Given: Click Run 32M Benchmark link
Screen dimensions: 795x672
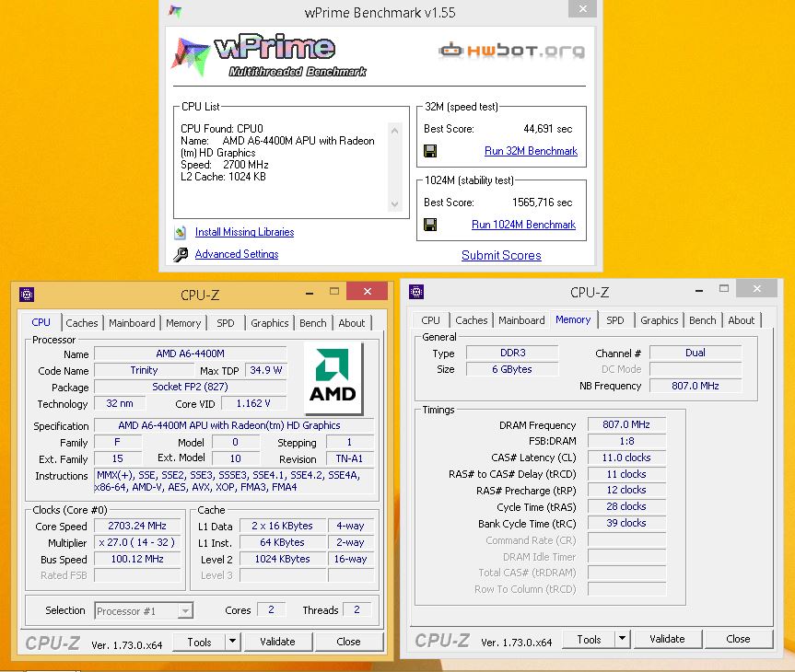Looking at the screenshot, I should pyautogui.click(x=531, y=151).
